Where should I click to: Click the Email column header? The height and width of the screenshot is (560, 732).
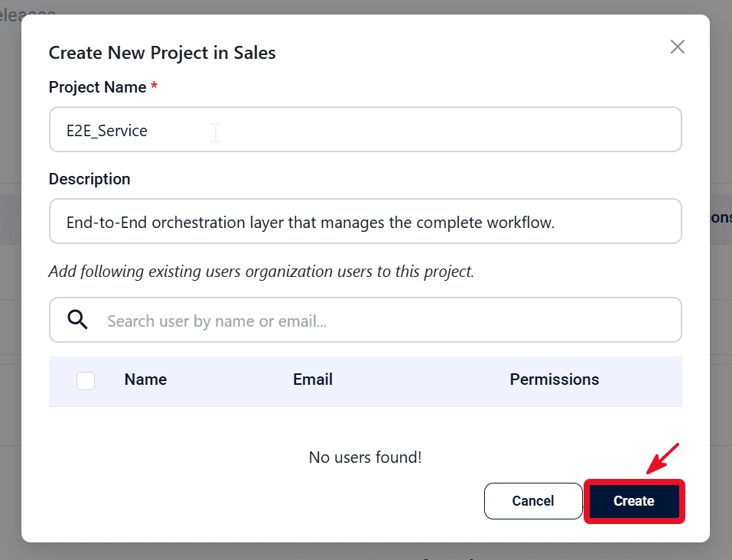tap(313, 379)
